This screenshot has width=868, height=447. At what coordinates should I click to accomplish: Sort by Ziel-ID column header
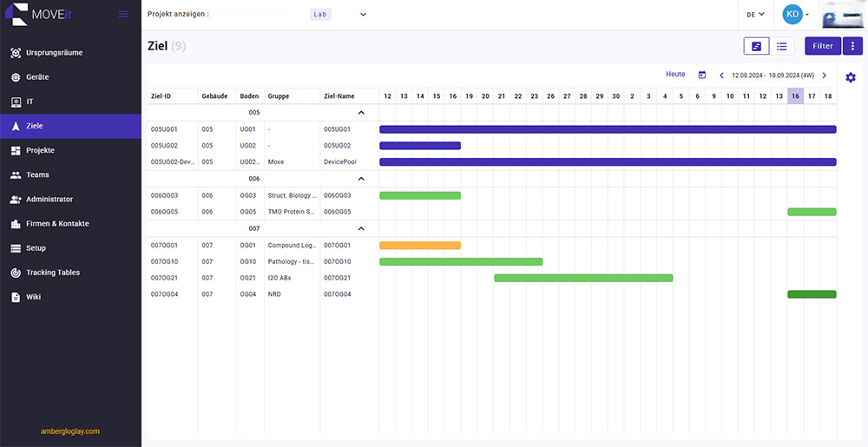coord(161,96)
